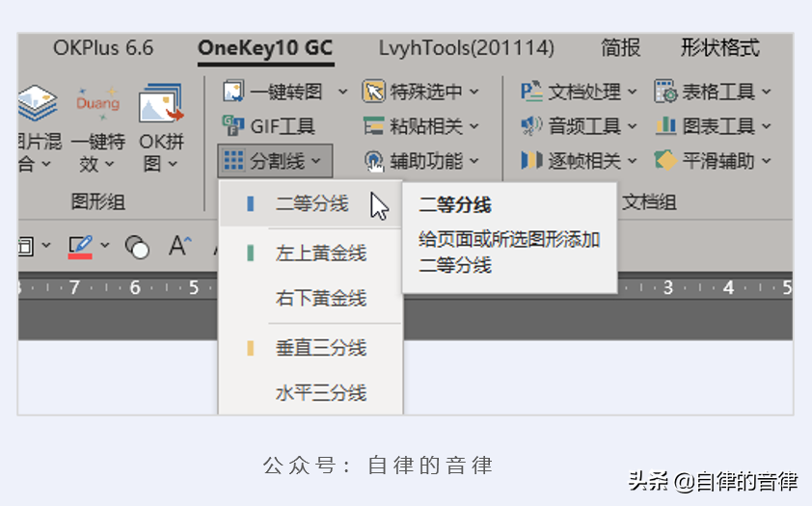Expand the OK拼图 dropdown arrow

(173, 165)
